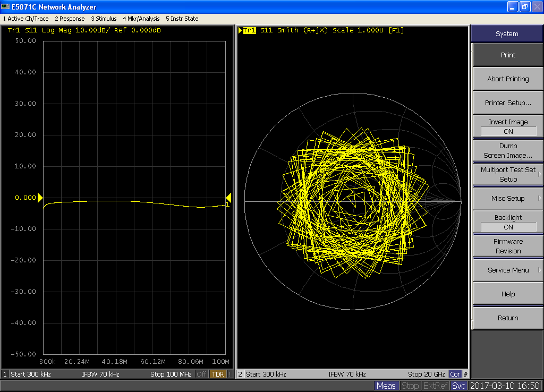Select the Tr1 S11 Log Mag trace title
The image size is (544, 392).
coord(84,30)
